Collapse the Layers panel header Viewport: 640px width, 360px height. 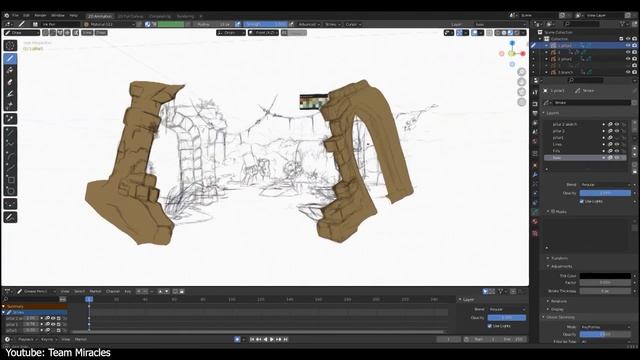[552, 113]
